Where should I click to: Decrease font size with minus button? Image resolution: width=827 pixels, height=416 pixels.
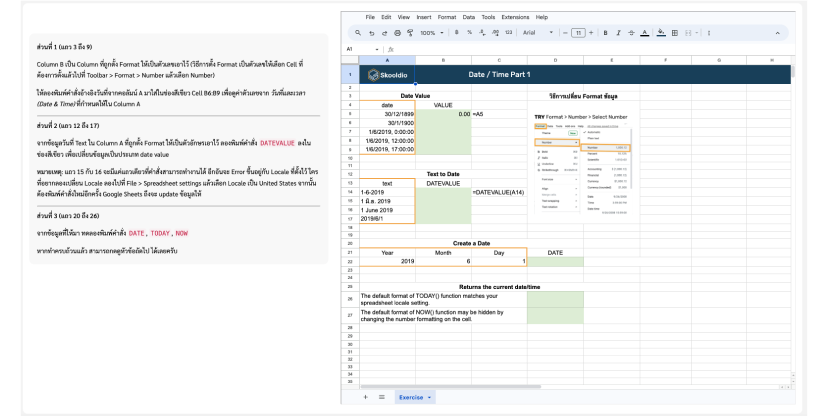point(565,33)
